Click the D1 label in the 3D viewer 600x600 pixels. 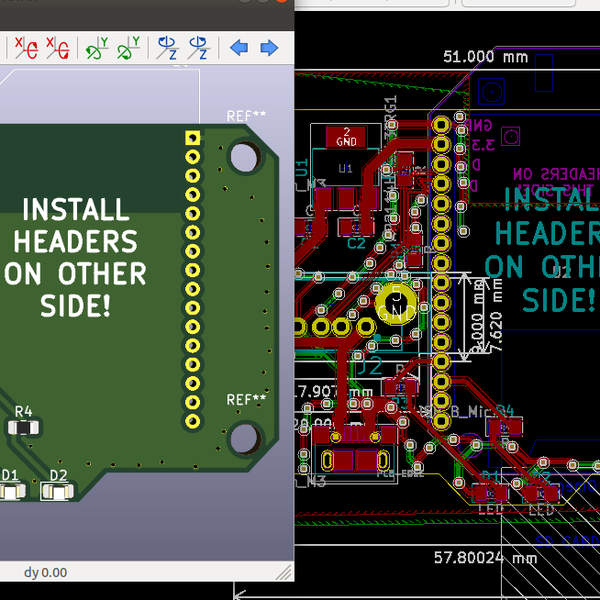10,475
